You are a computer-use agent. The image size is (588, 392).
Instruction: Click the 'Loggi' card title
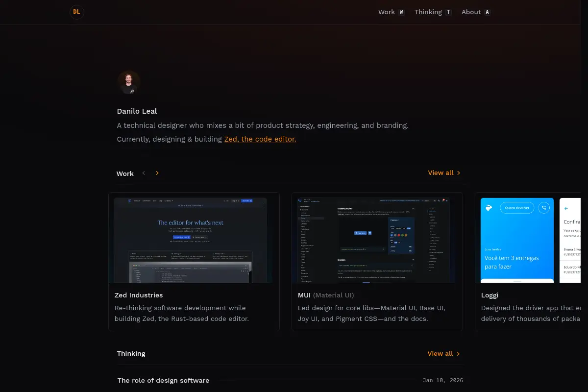click(490, 295)
